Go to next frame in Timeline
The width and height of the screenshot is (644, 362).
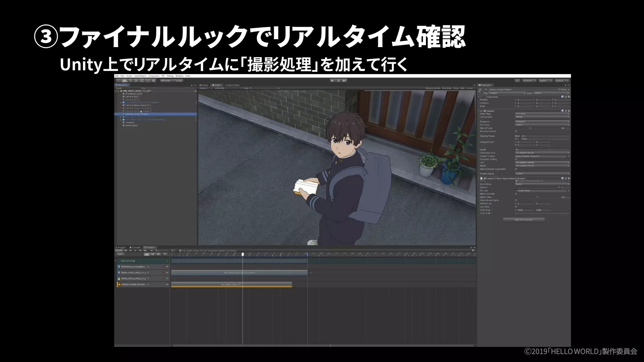pyautogui.click(x=140, y=251)
